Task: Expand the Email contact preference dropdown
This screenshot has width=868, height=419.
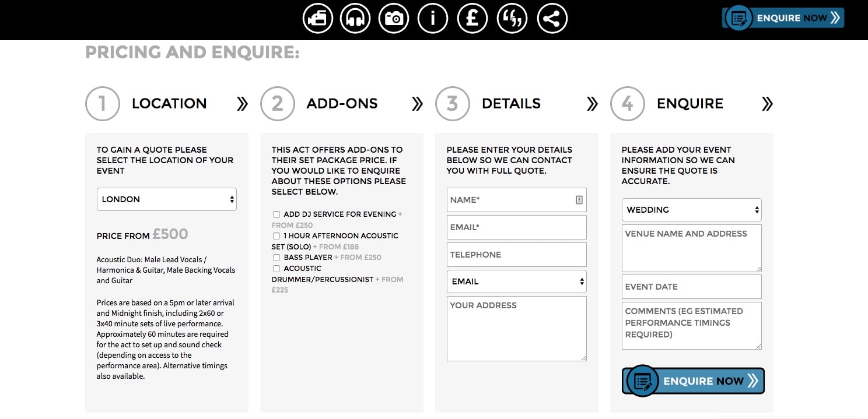Action: point(516,281)
